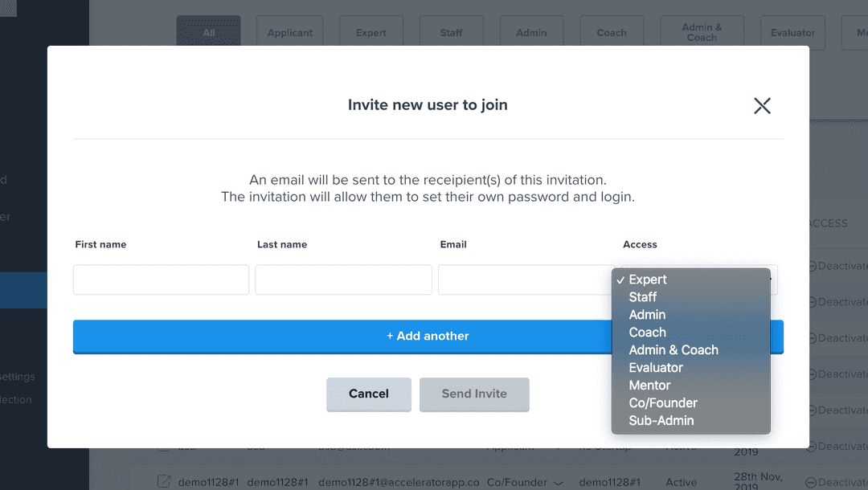Open the Evaluator filter tab

pyautogui.click(x=792, y=33)
